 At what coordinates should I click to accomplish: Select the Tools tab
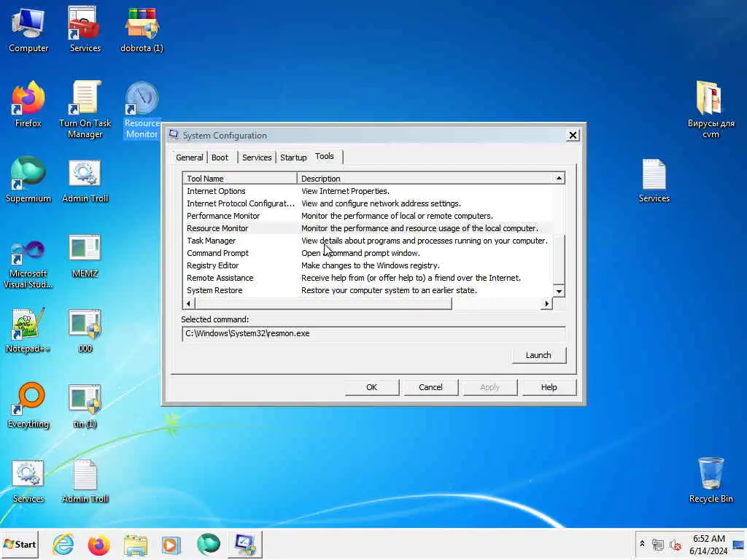(325, 156)
